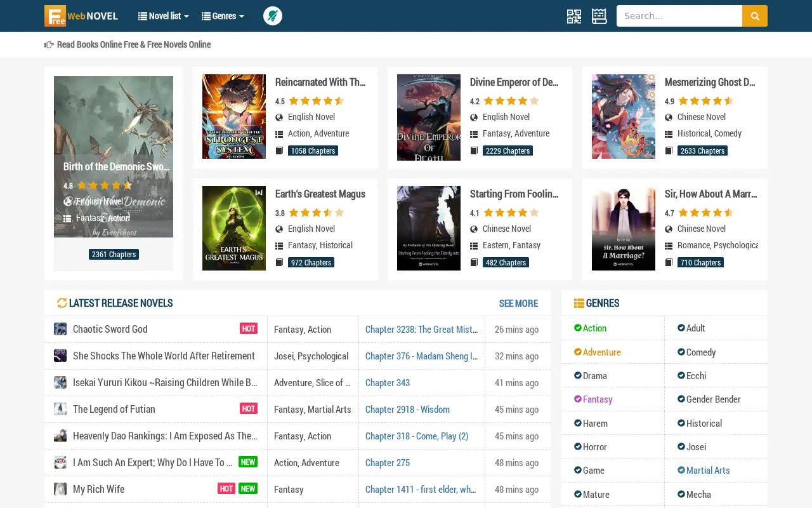Open the Mesmerizing Ghost Doctor title link
This screenshot has width=812, height=508.
pos(710,82)
